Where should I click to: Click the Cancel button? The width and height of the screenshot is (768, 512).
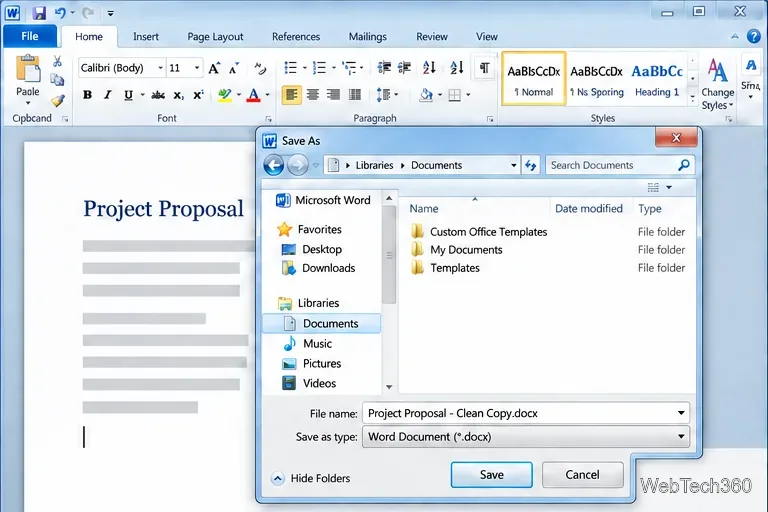pyautogui.click(x=582, y=474)
